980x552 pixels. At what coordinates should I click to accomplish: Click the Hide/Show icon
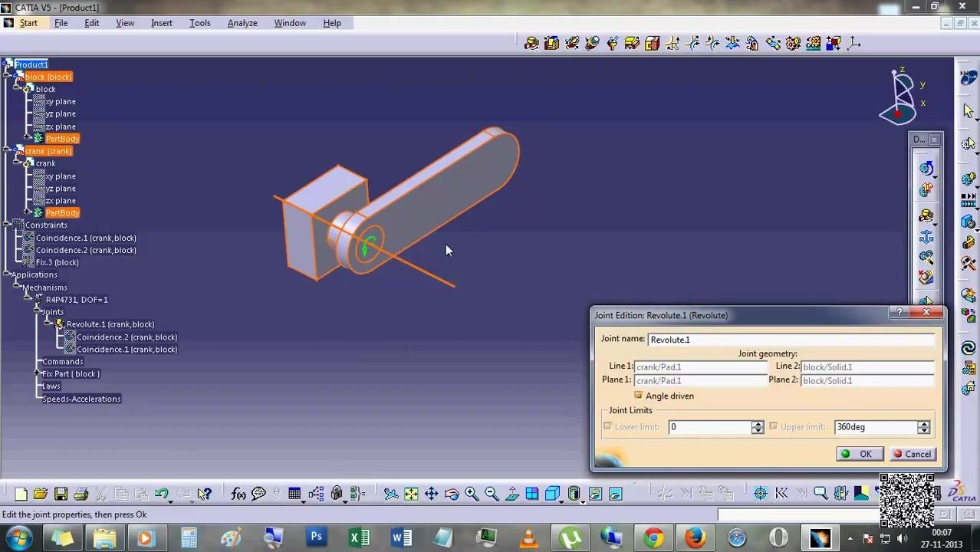pyautogui.click(x=595, y=495)
